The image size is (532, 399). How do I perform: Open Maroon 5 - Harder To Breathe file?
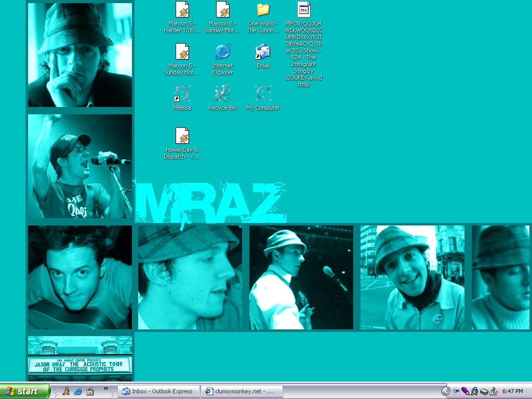182,10
